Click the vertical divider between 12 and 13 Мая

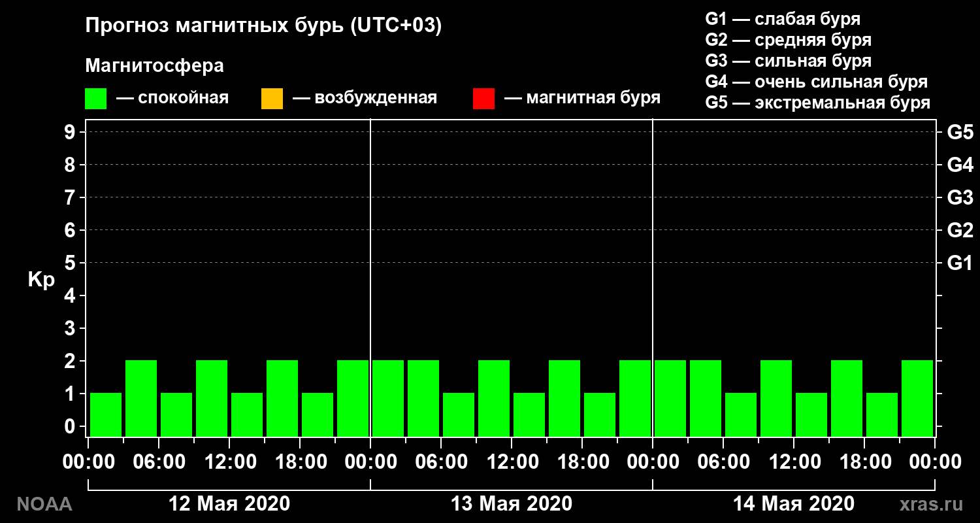pyautogui.click(x=370, y=278)
